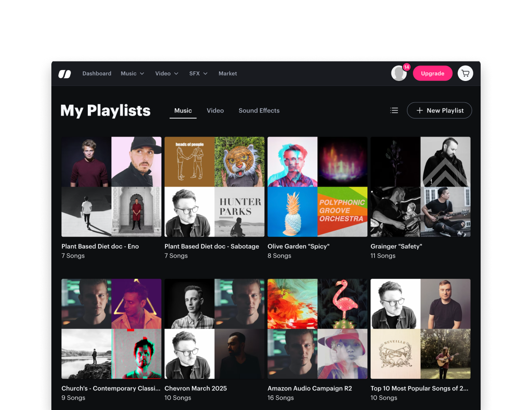532x410 pixels.
Task: Select the Sound Effects playlists tab
Action: point(259,111)
